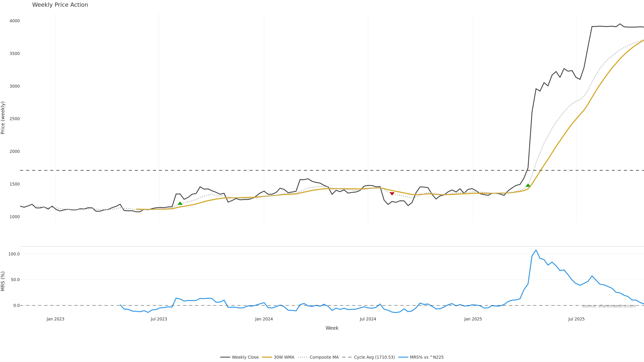644x362 pixels.
Task: Click the green up-triangle marker before the 2025 breakout
Action: click(528, 185)
